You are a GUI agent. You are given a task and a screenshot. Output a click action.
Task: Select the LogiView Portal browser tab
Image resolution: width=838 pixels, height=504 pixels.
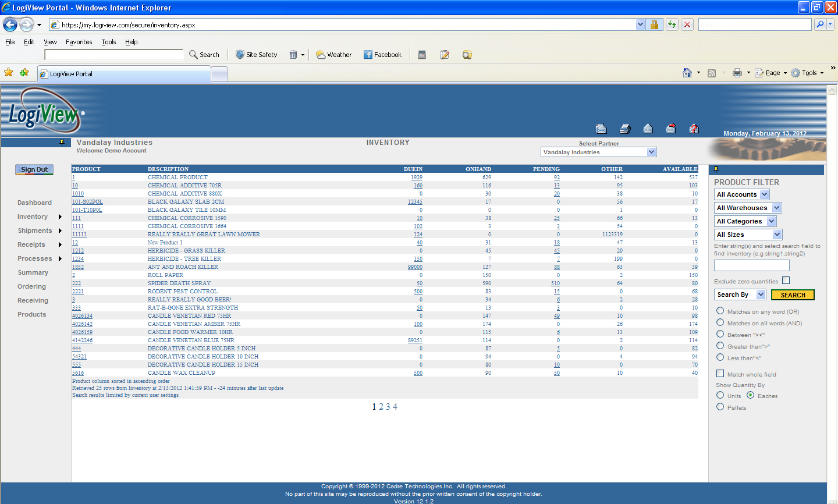[124, 74]
